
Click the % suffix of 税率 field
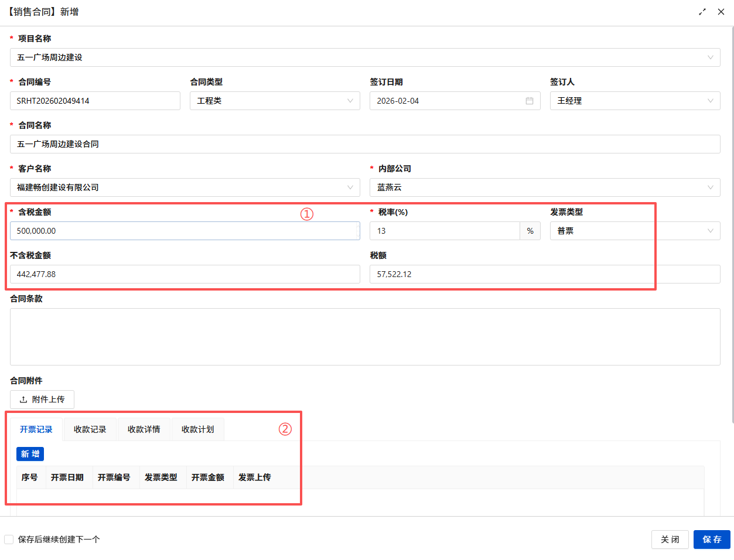(x=530, y=231)
